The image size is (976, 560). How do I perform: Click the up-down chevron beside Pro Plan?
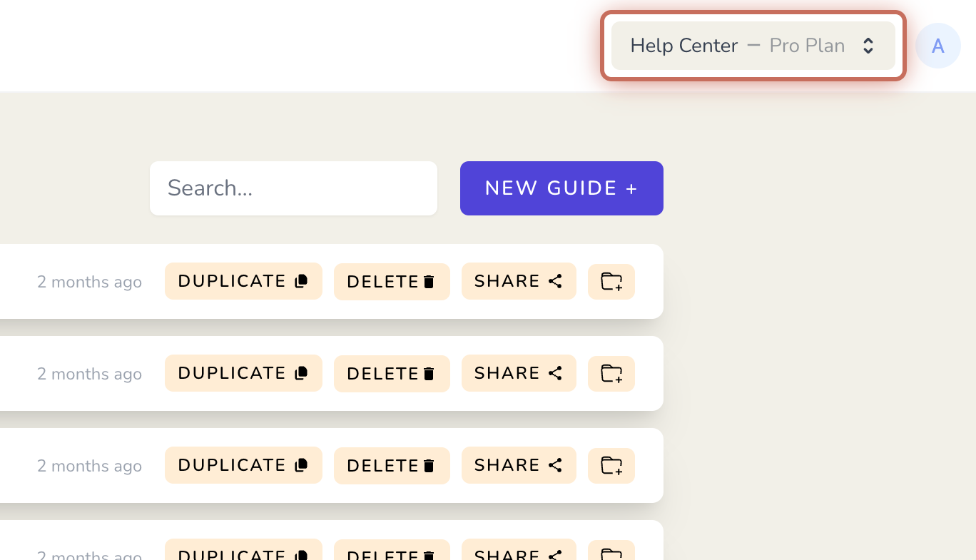point(868,46)
